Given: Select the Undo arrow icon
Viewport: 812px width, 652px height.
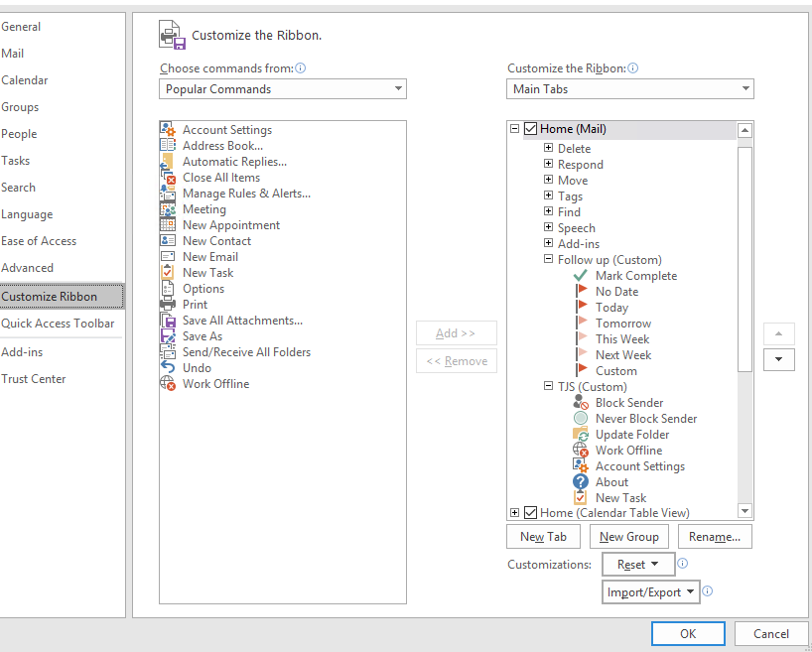Looking at the screenshot, I should 168,368.
